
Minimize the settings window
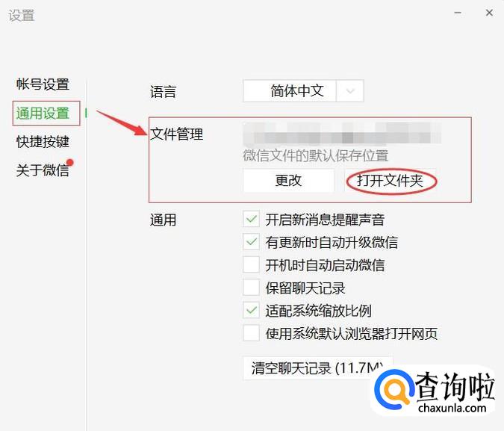pyautogui.click(x=458, y=13)
